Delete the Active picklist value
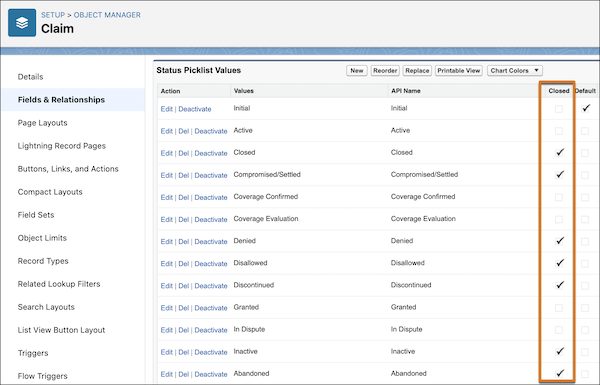This screenshot has height=385, width=600. tap(184, 131)
